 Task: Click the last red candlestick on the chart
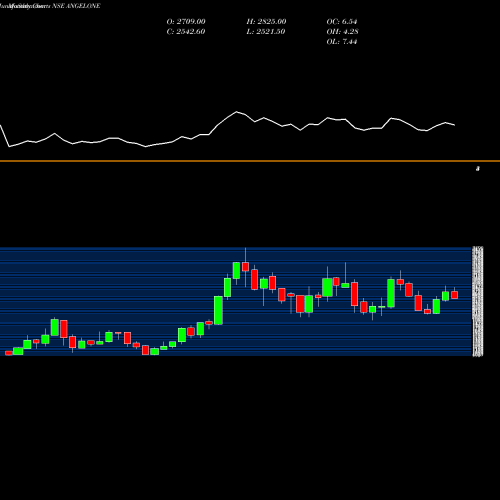tap(454, 295)
